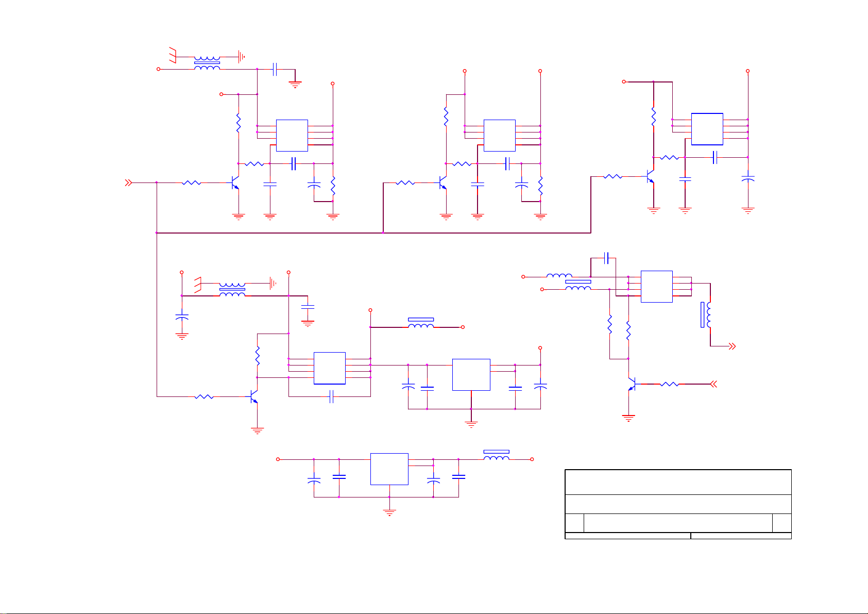Select the double-arrow input port at far left
Viewport: 868px width, 614px height.
pyautogui.click(x=129, y=182)
